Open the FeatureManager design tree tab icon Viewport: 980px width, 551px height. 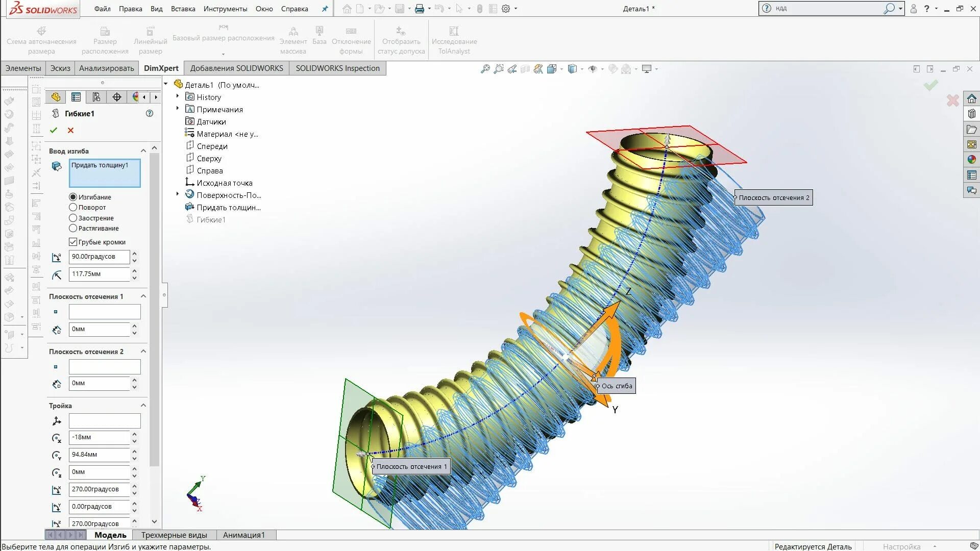coord(56,96)
